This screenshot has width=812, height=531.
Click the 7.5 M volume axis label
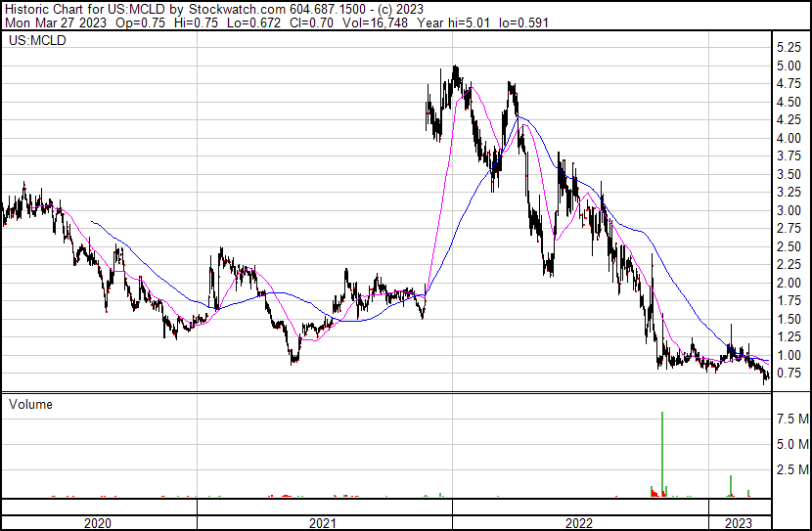click(791, 420)
